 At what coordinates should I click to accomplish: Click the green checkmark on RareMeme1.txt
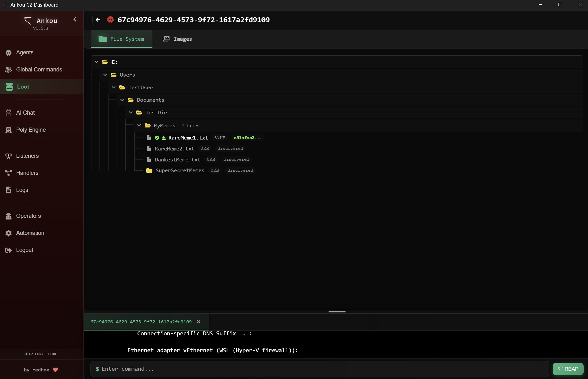coord(157,138)
